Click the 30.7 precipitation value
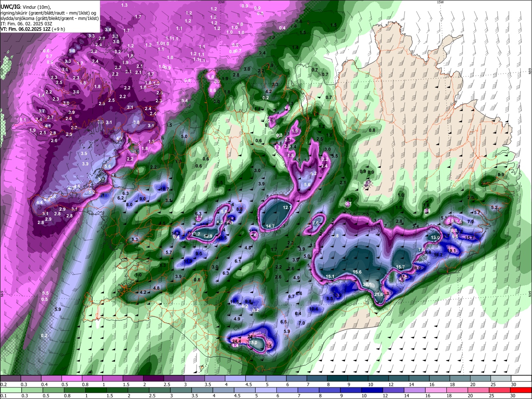 [367, 284]
